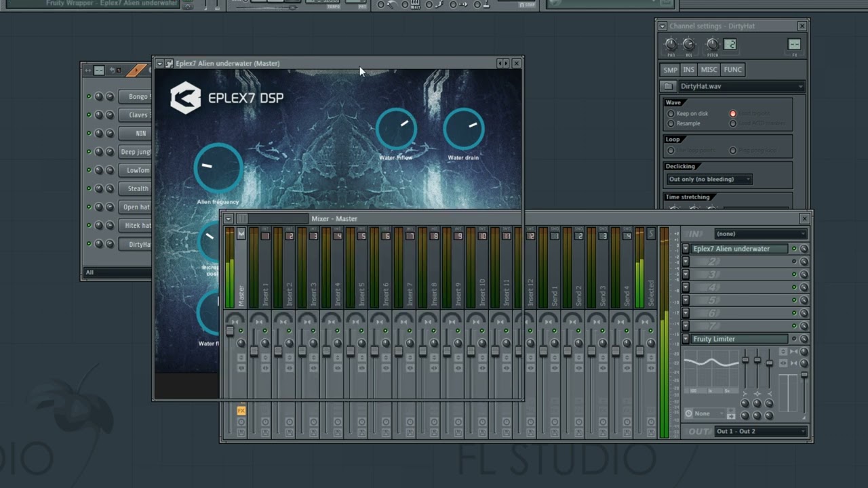Open the Eplex7 Alien underwater effect slot
Viewport: 868px width, 488px height.
click(739, 249)
